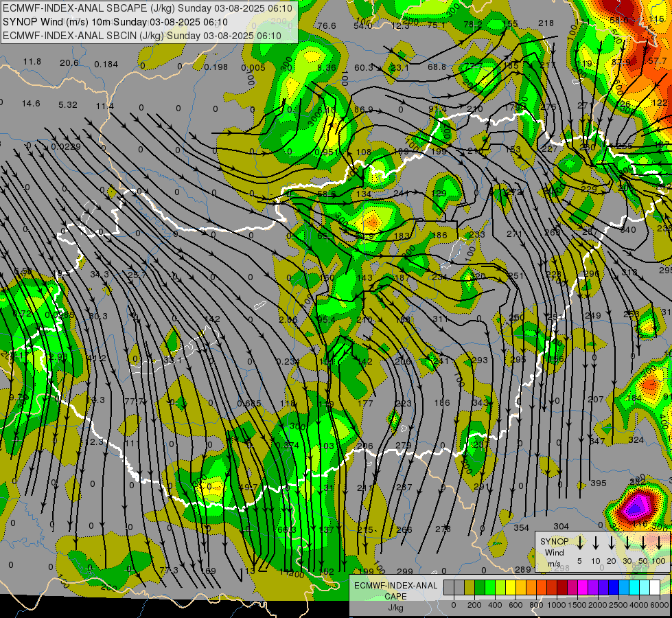Click map value '0.374'

287,446
